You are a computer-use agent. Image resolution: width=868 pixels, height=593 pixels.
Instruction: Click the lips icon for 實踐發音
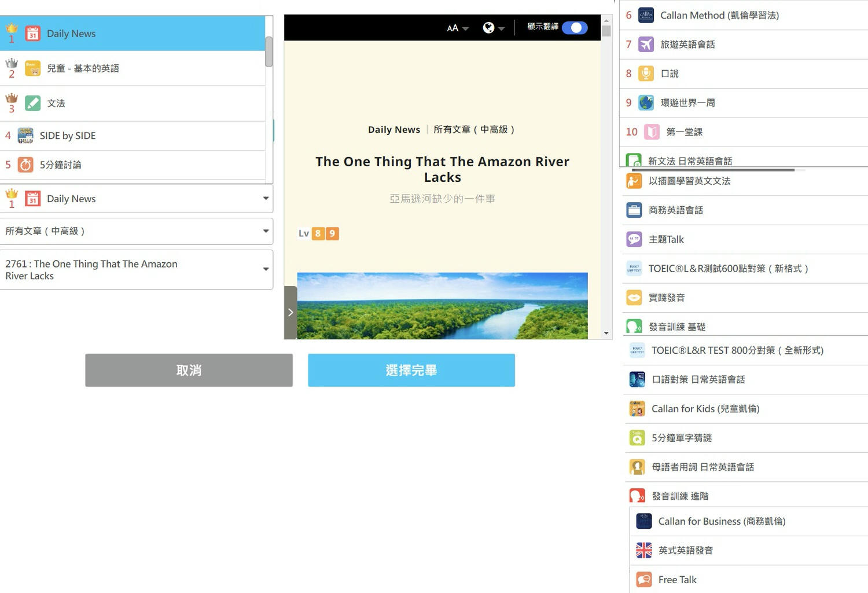634,298
